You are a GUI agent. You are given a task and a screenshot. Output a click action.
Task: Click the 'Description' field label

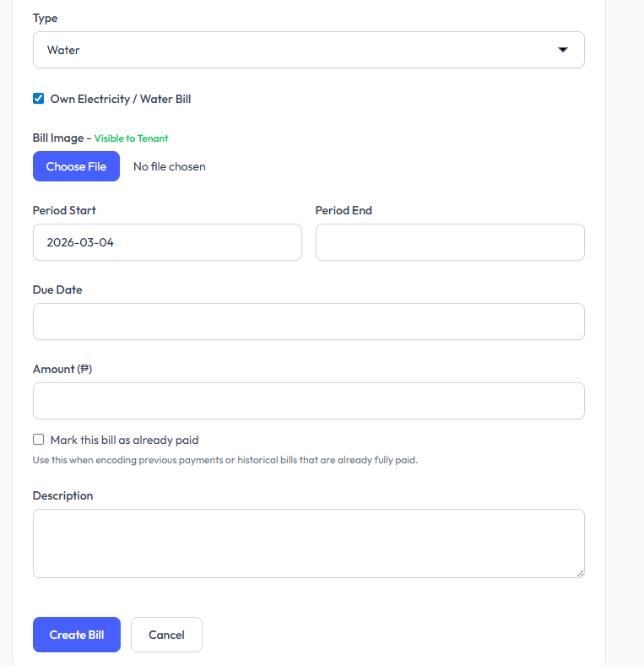(62, 495)
